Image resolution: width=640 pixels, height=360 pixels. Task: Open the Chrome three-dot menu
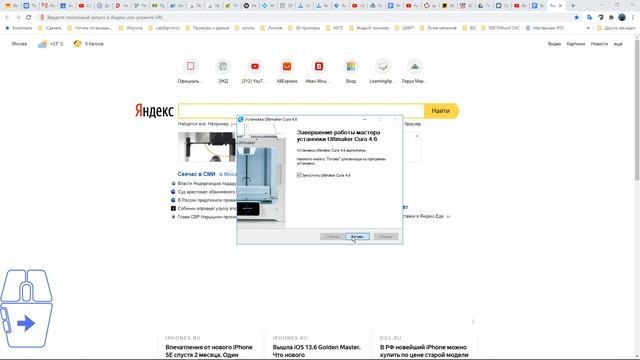point(633,18)
